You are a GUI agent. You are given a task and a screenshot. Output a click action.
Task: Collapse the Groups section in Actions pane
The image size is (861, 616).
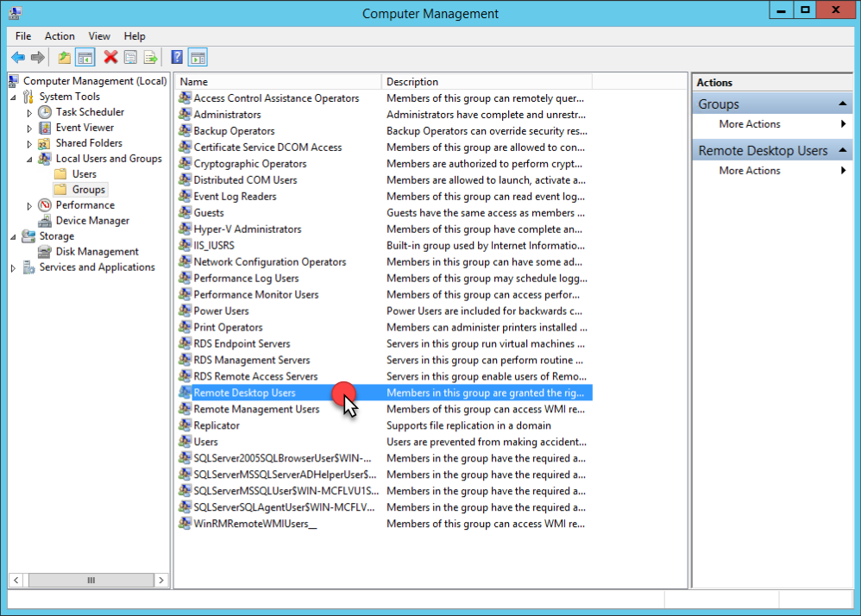click(x=843, y=104)
